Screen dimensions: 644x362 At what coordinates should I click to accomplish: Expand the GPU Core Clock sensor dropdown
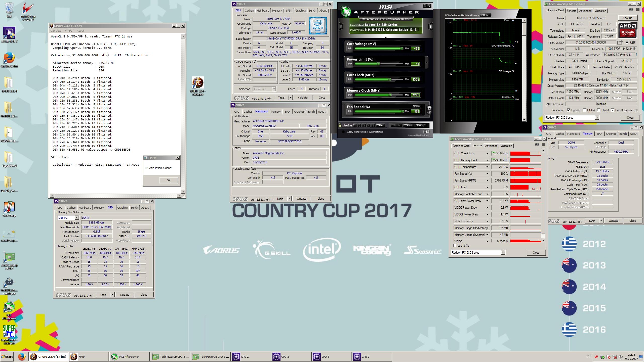(x=487, y=153)
